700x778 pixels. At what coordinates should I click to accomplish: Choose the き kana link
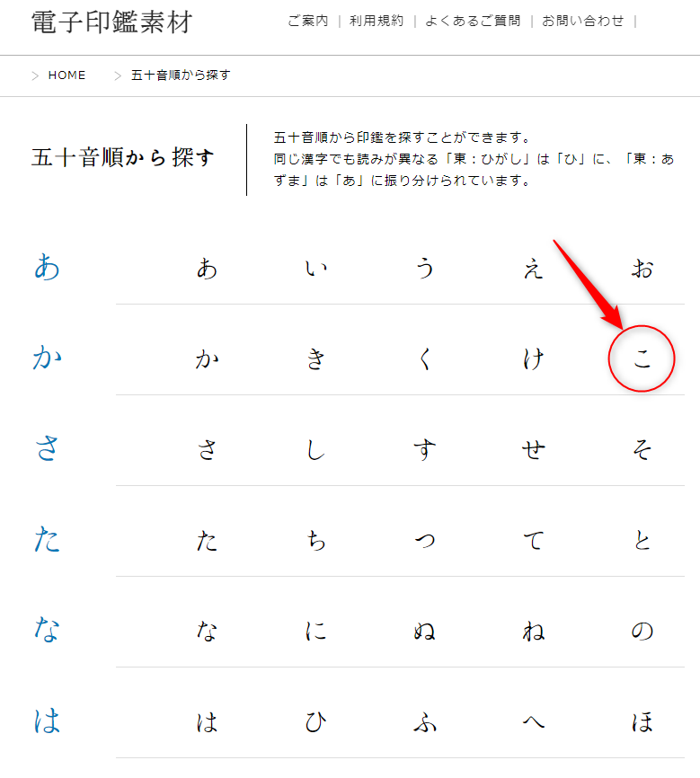(315, 358)
